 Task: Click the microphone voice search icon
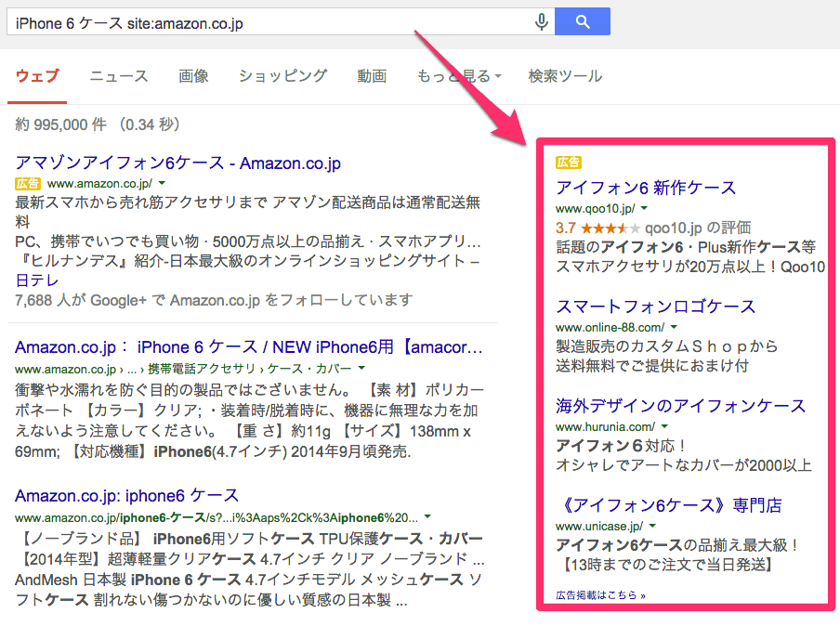(542, 22)
